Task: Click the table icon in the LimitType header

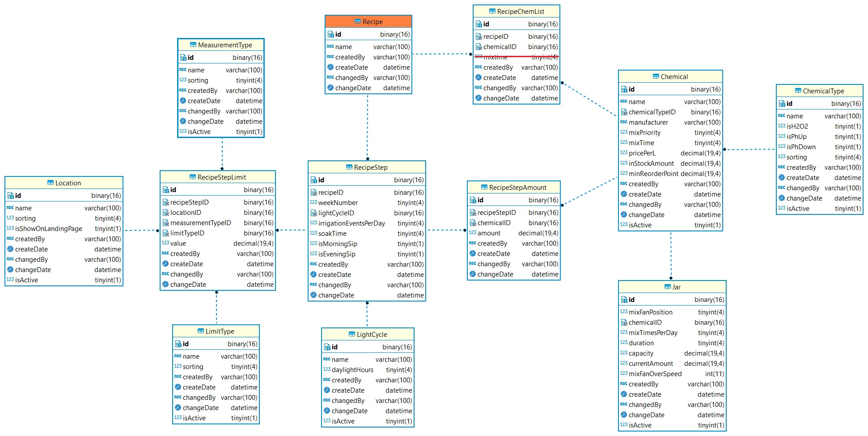Action: click(x=201, y=331)
